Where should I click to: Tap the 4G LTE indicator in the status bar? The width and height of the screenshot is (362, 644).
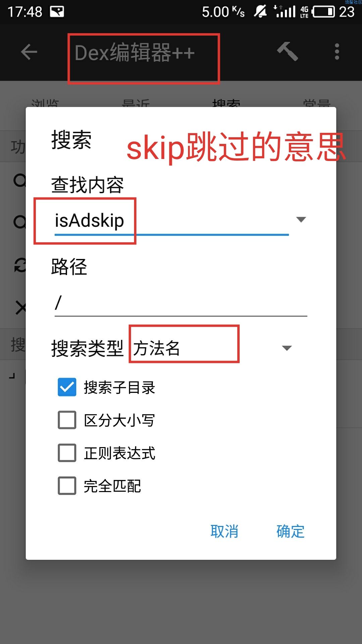click(304, 12)
